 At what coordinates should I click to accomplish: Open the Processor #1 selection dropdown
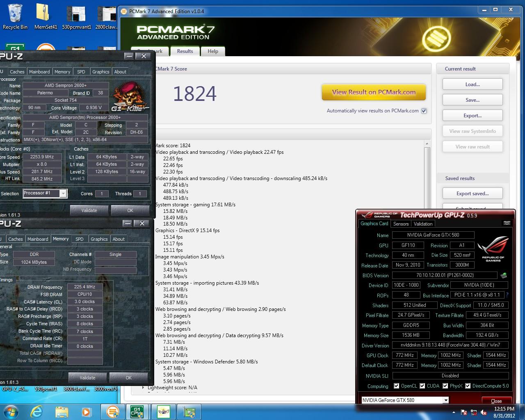[63, 193]
